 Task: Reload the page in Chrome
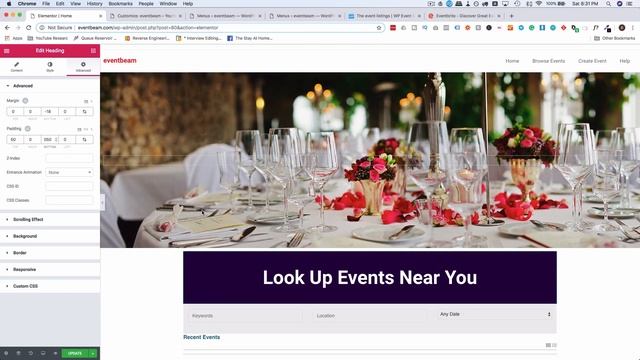(29, 28)
